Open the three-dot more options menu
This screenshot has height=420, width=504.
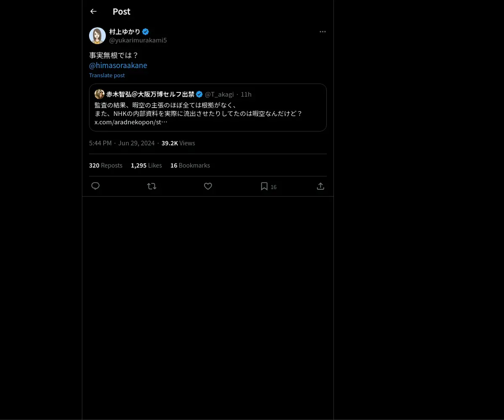pyautogui.click(x=323, y=31)
